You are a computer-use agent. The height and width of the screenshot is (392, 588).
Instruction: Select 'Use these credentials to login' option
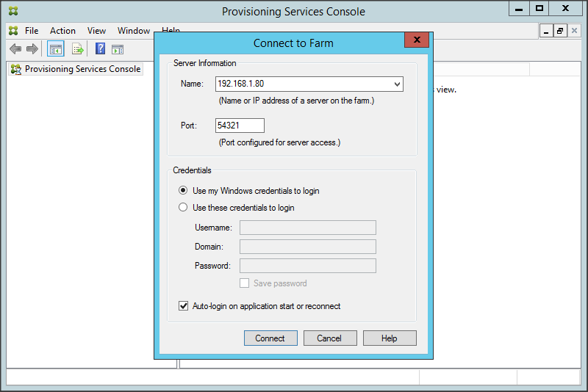(x=184, y=208)
